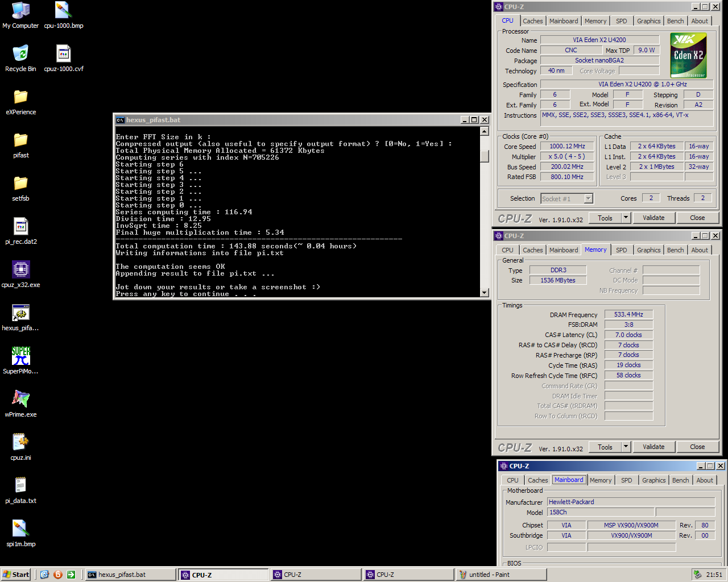The height and width of the screenshot is (582, 728).
Task: Open the Start menu
Action: pyautogui.click(x=16, y=575)
